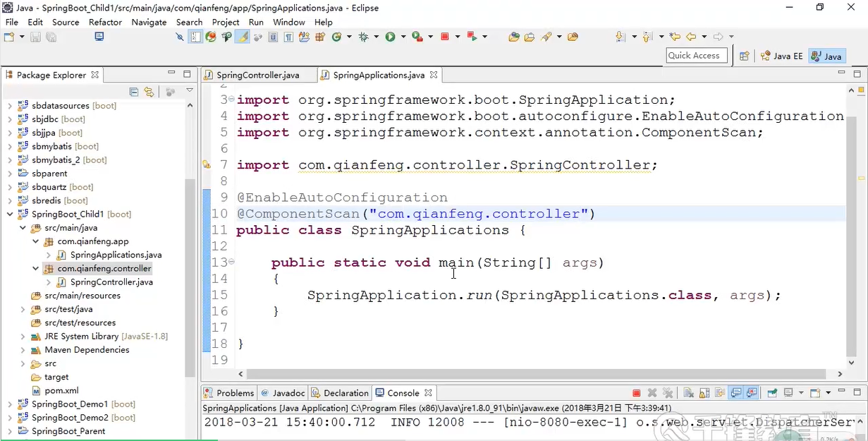Clear the Console output

pos(687,393)
